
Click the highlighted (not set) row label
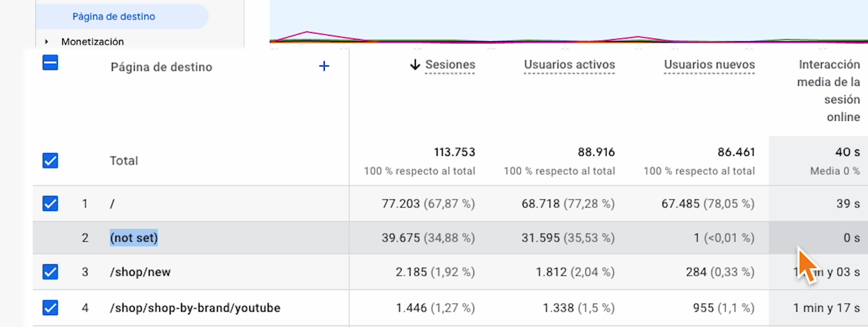134,238
